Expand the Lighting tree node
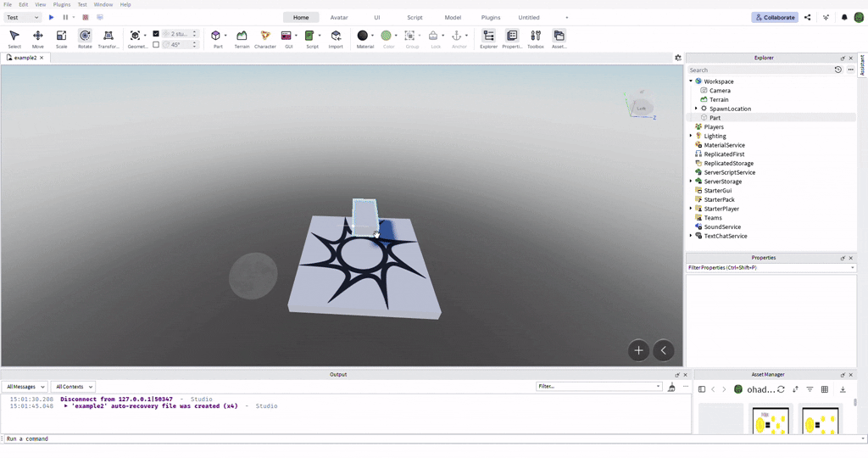 point(691,136)
